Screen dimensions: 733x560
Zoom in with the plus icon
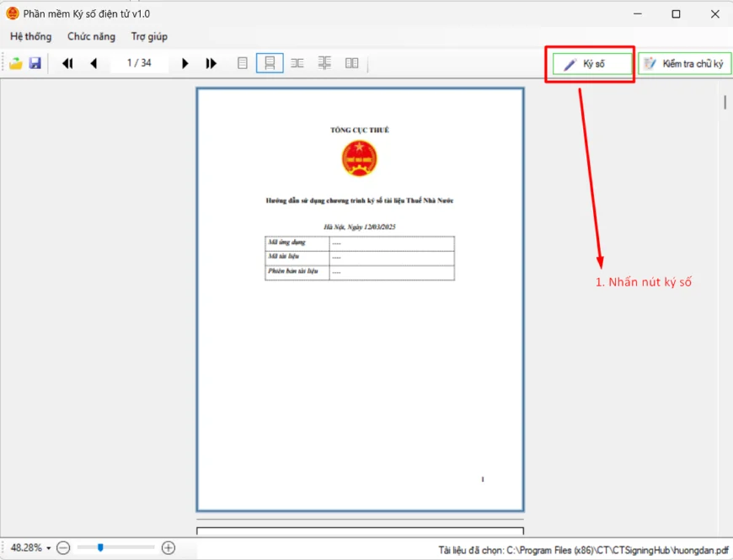(169, 548)
